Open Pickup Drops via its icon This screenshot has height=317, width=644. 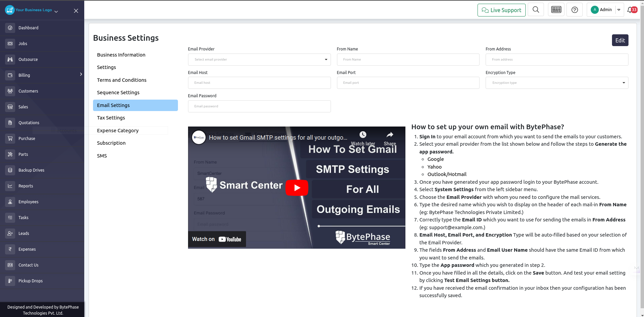[10, 281]
